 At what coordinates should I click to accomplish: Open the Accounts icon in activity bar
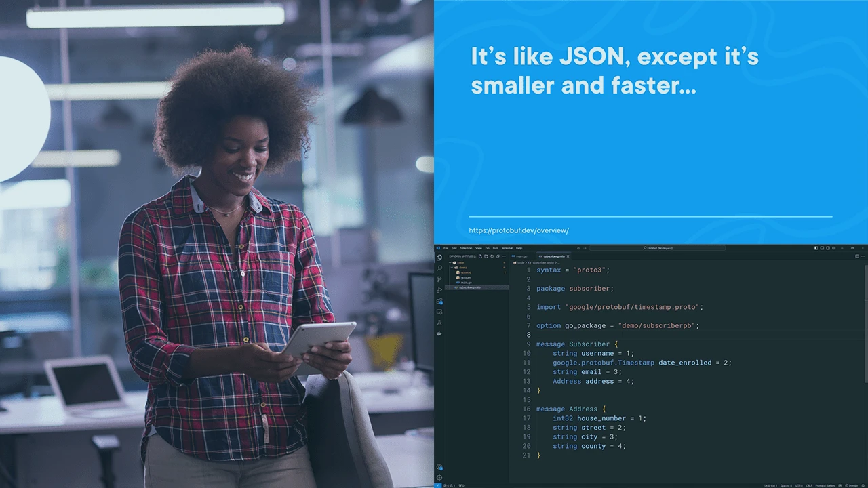click(439, 467)
